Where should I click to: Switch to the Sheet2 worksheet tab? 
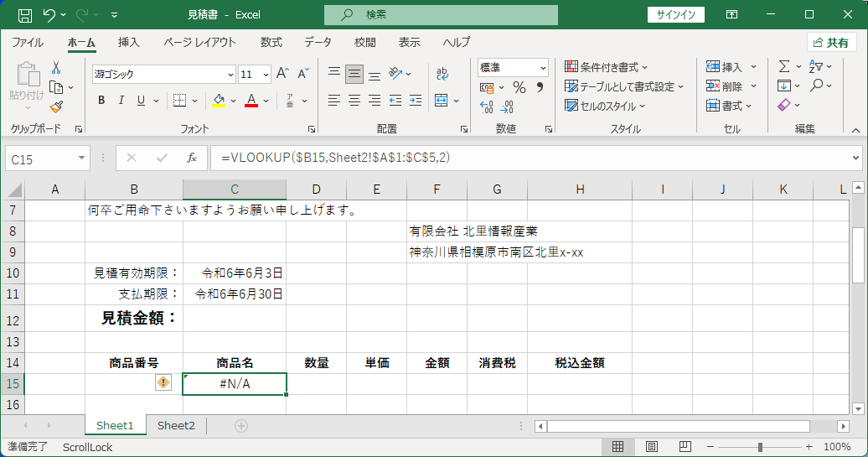pyautogui.click(x=176, y=425)
